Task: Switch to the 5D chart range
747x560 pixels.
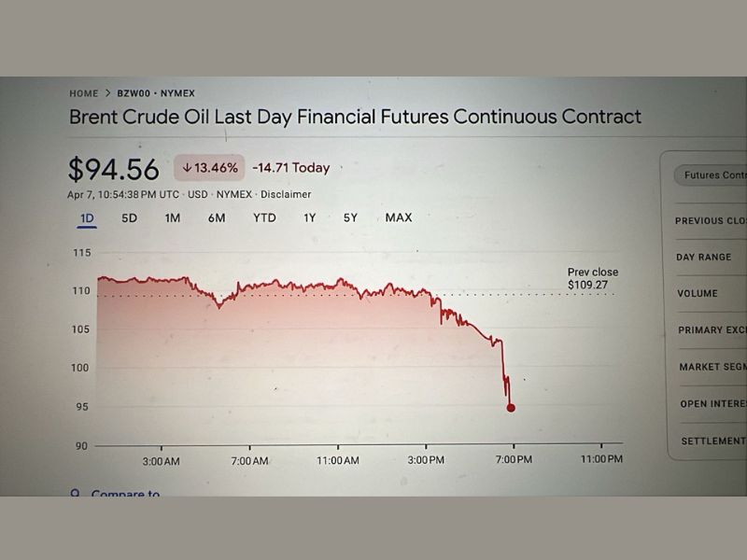Action: pos(130,217)
